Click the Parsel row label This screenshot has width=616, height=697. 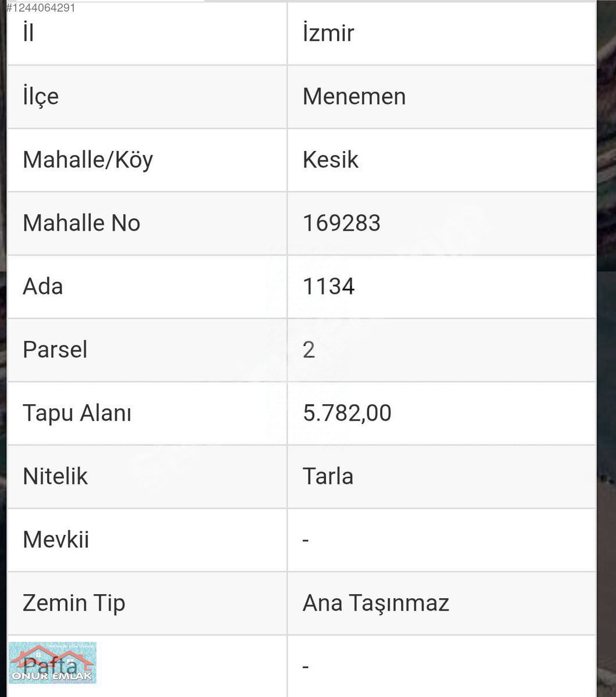click(x=55, y=350)
